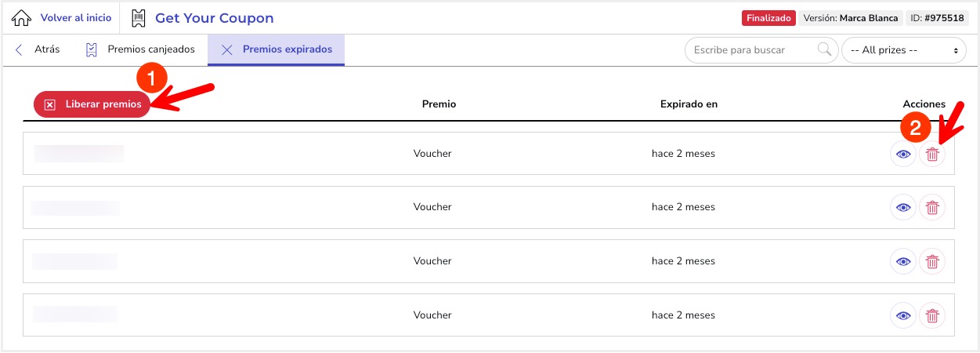The image size is (980, 353).
Task: Open the All prizes dropdown filter
Action: (903, 50)
